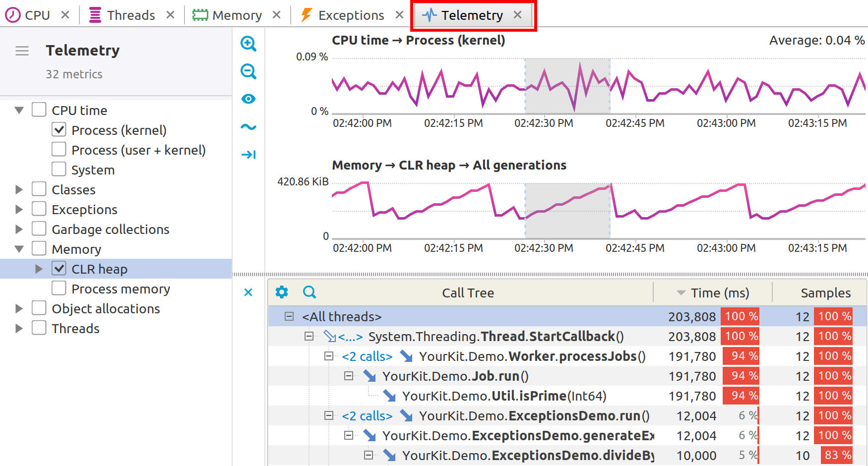
Task: Click the Memory tab chip icon
Action: coord(200,15)
